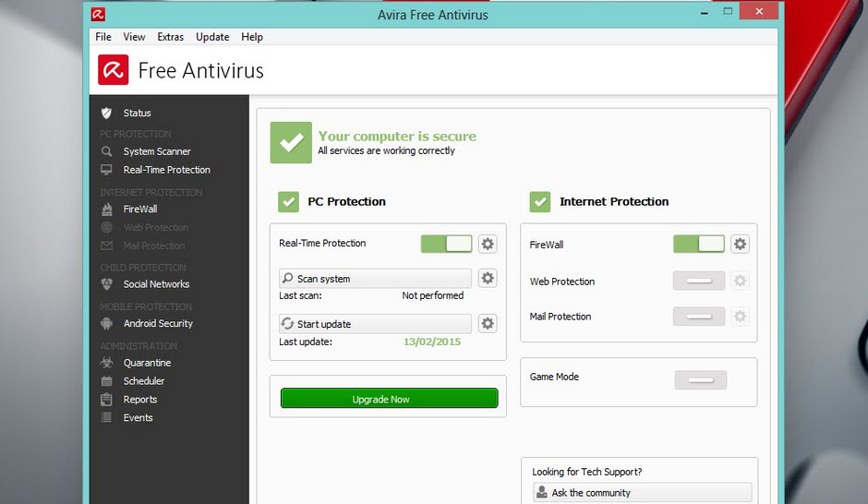Screen dimensions: 868x504
Task: Toggle the Mail Protection switch
Action: [699, 317]
